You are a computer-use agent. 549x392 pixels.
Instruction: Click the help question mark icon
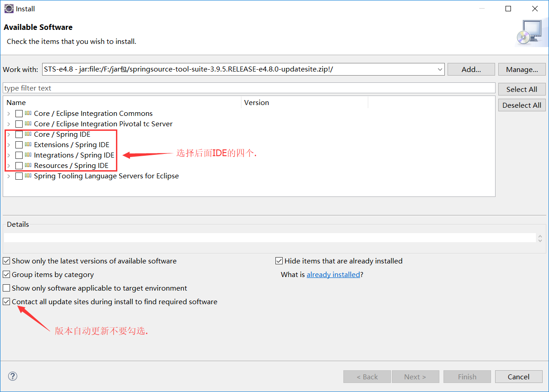click(x=13, y=376)
